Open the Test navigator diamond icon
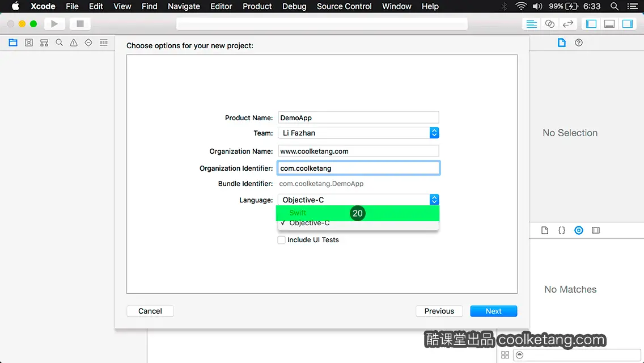 point(88,43)
